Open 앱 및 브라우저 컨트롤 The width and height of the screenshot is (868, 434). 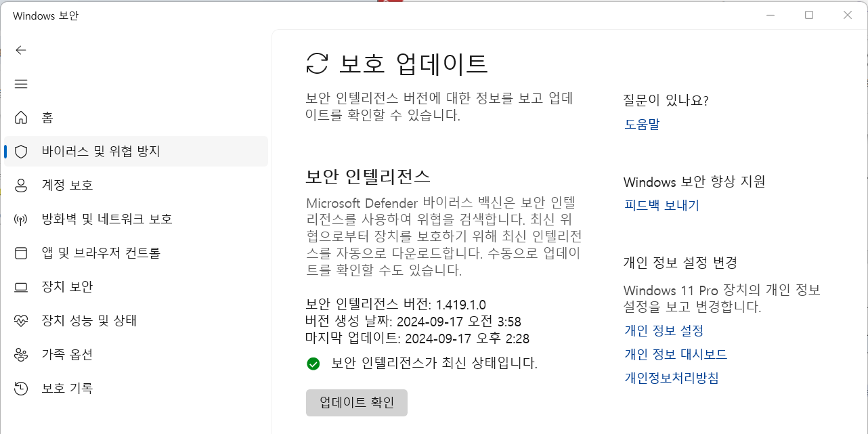click(136, 253)
